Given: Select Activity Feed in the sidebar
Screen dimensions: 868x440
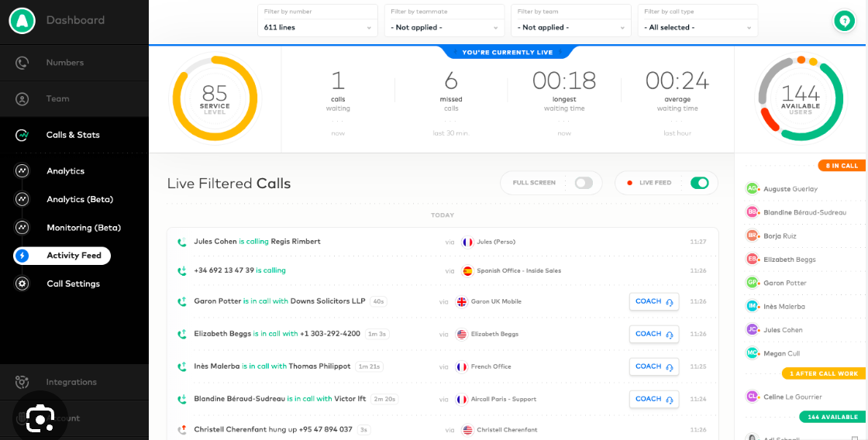Looking at the screenshot, I should click(62, 256).
